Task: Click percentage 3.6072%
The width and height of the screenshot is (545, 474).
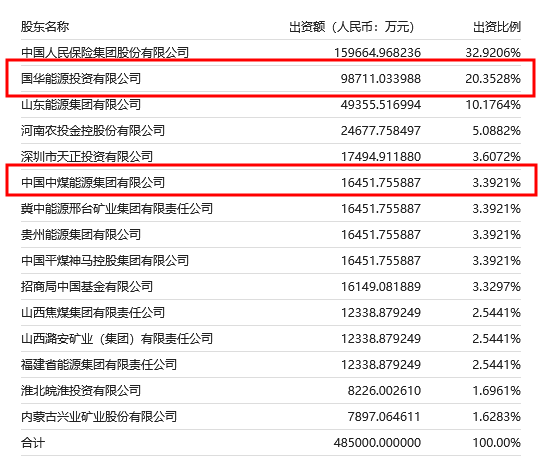Action: [x=496, y=157]
